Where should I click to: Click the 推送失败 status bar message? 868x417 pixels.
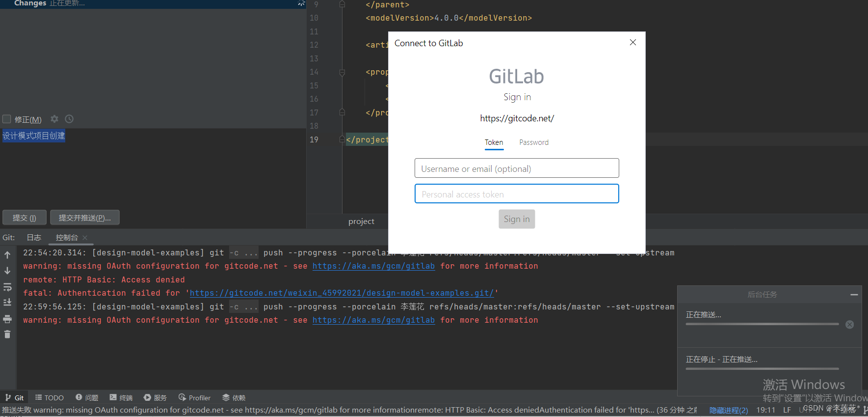coord(349,410)
